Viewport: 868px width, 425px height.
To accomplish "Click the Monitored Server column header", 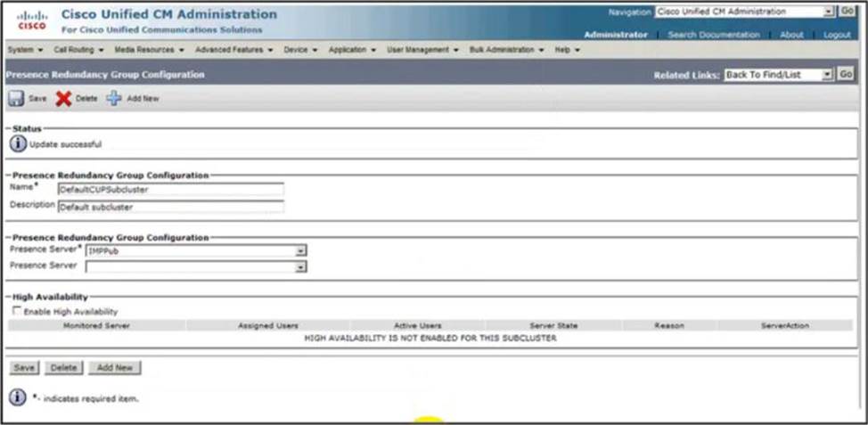I will pos(97,326).
